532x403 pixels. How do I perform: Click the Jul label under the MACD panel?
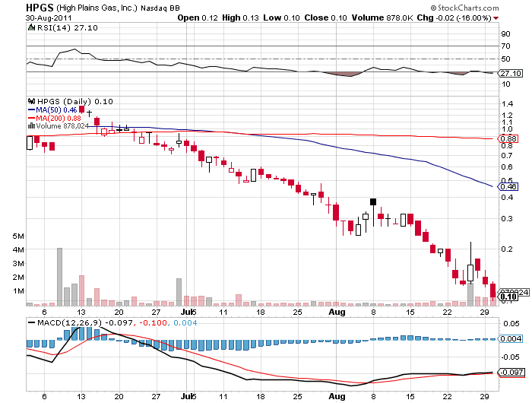(186, 397)
